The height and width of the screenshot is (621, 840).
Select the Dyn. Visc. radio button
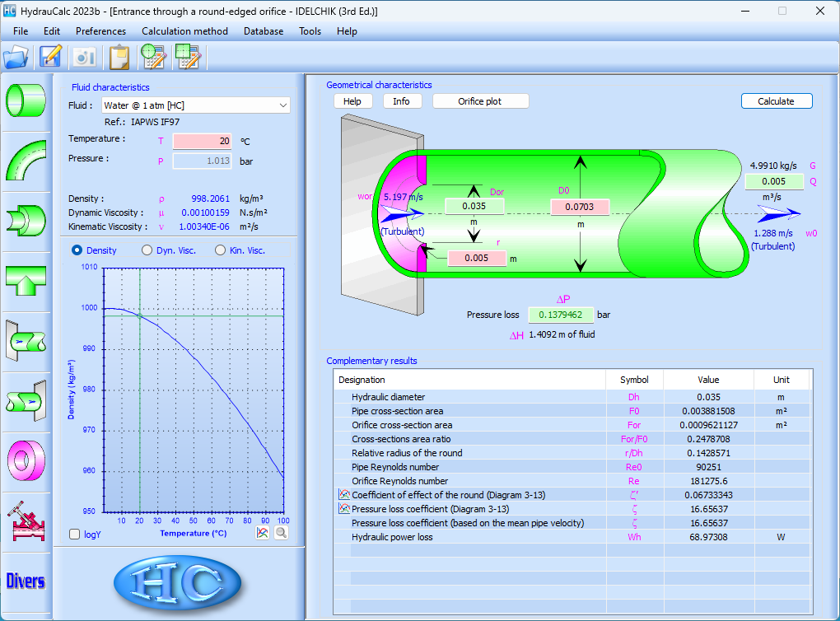pyautogui.click(x=147, y=250)
